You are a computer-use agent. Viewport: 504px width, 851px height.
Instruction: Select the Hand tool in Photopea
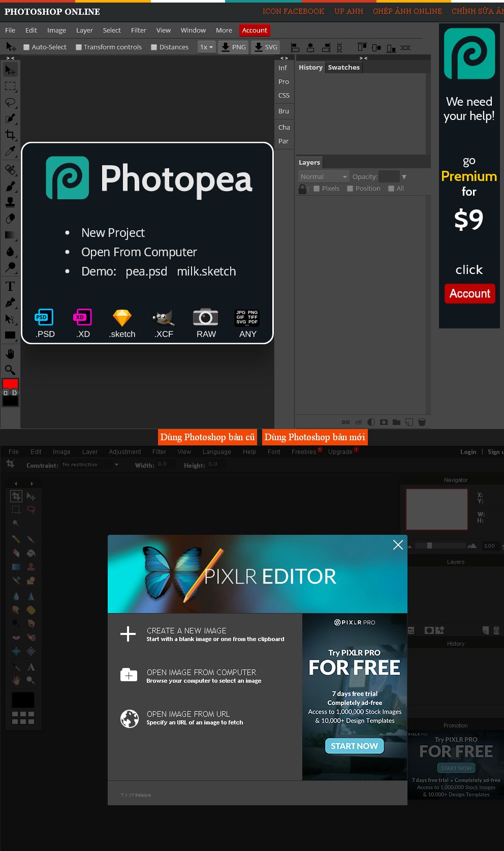[x=10, y=354]
